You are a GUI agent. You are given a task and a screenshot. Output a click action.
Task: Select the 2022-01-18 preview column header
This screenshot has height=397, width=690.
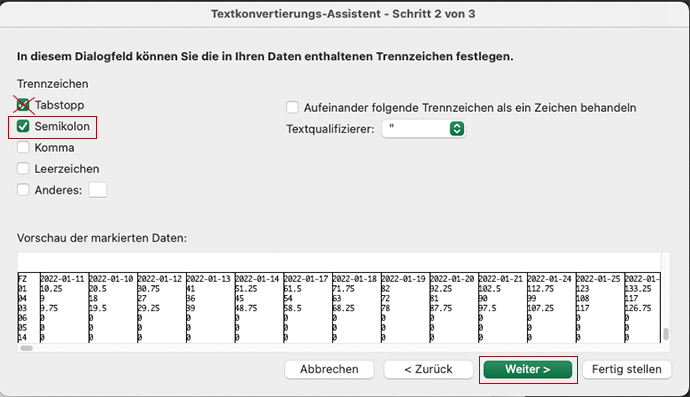355,279
